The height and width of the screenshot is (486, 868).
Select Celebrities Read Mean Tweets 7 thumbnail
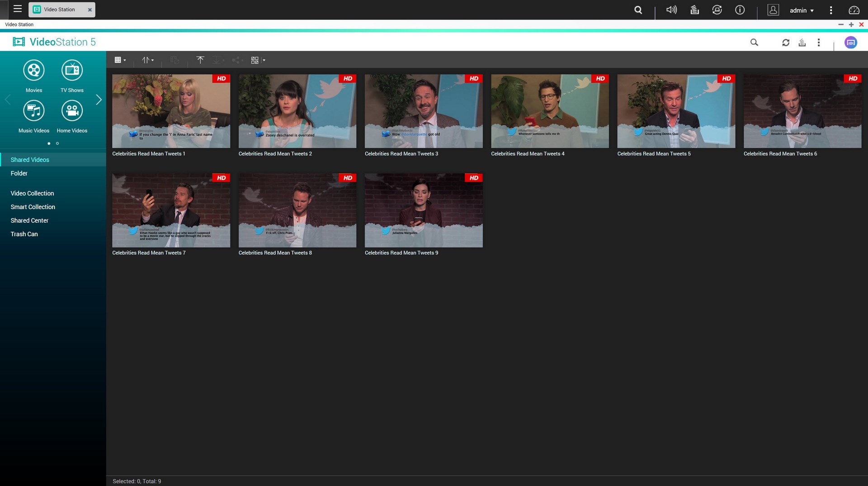pyautogui.click(x=171, y=210)
